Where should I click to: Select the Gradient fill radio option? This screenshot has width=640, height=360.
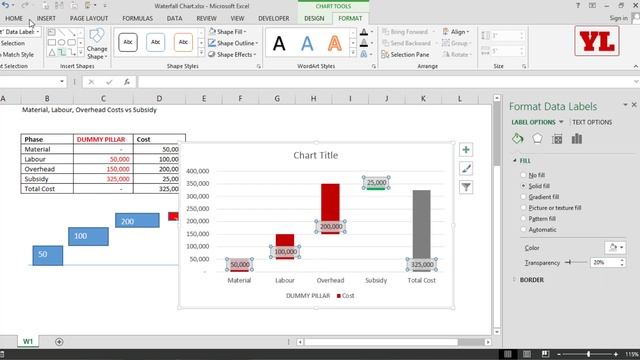[523, 197]
